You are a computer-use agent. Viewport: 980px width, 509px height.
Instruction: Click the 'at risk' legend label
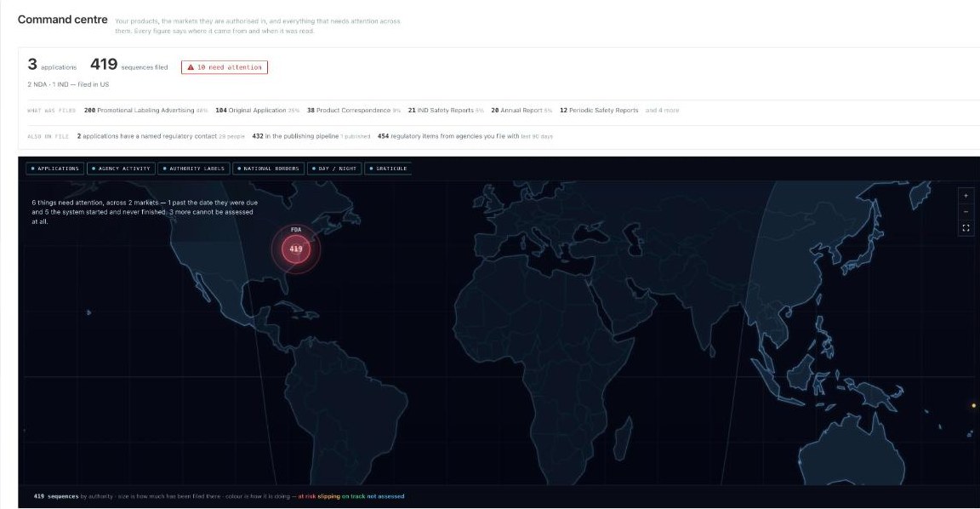point(307,496)
